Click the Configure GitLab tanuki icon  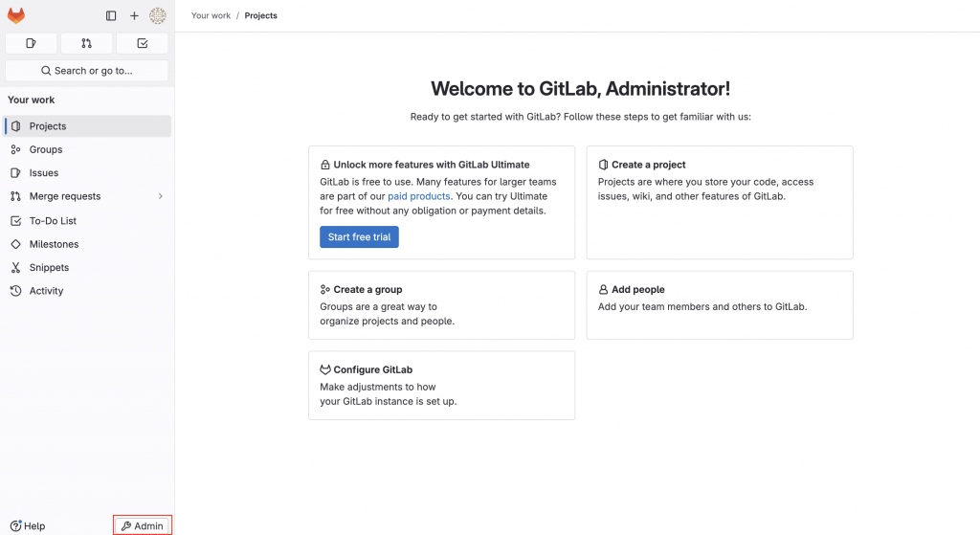[x=325, y=369]
